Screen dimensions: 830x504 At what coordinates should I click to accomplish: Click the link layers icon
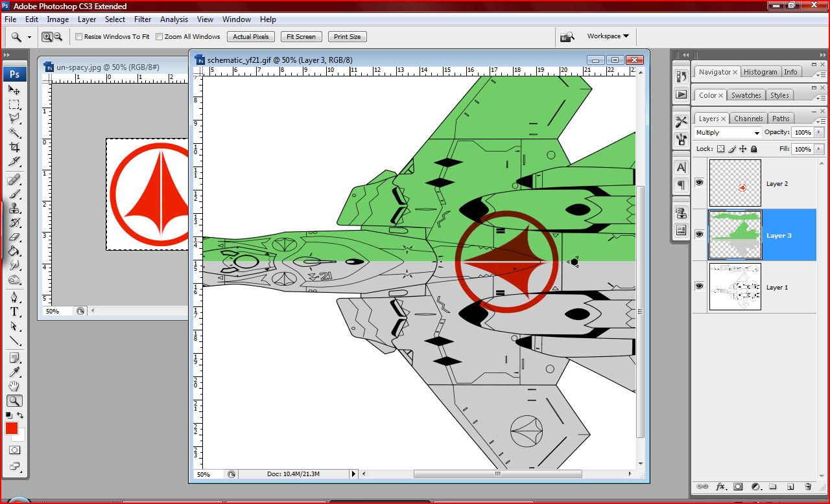click(x=702, y=487)
